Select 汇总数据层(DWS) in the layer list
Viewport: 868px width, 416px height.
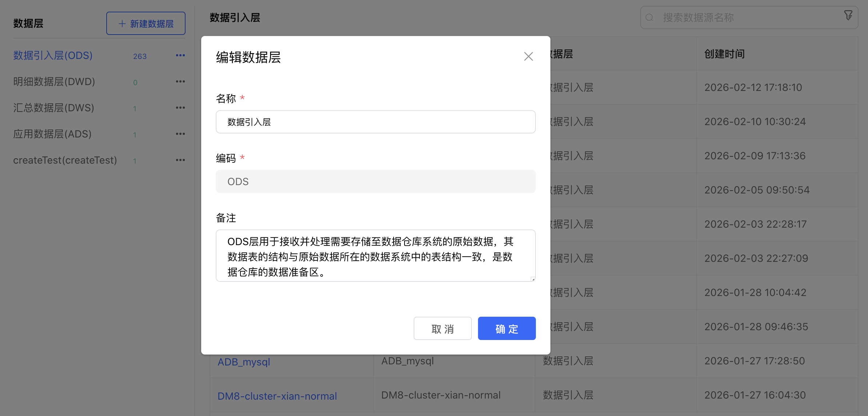[x=54, y=108]
